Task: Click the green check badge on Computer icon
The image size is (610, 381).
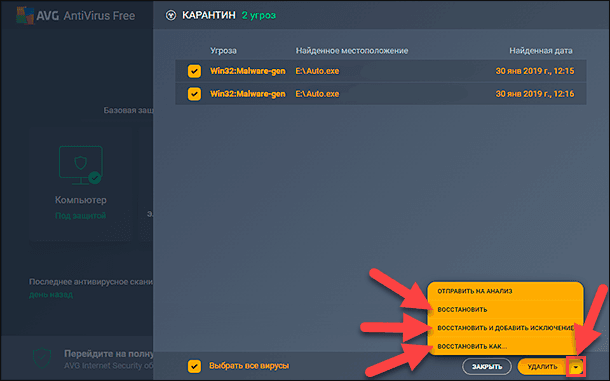Action: 95,178
